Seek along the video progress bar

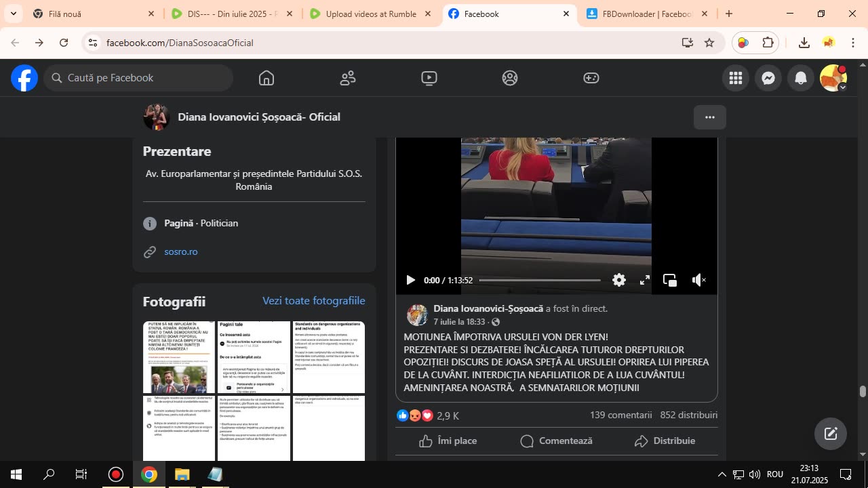point(540,280)
